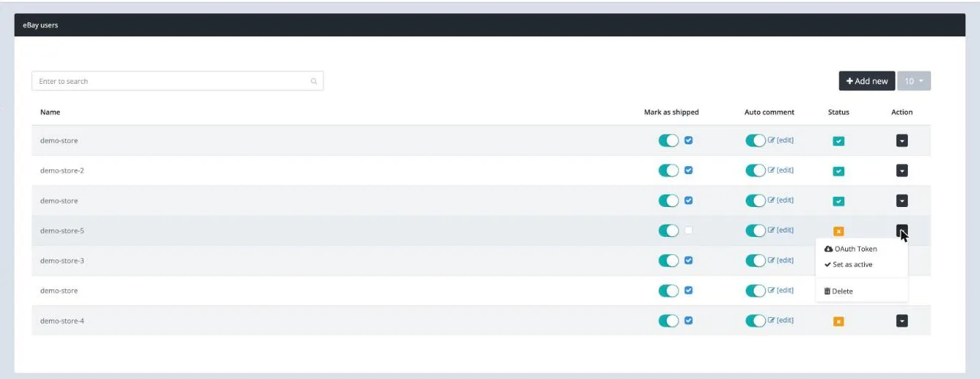Click the Status column header

click(839, 112)
